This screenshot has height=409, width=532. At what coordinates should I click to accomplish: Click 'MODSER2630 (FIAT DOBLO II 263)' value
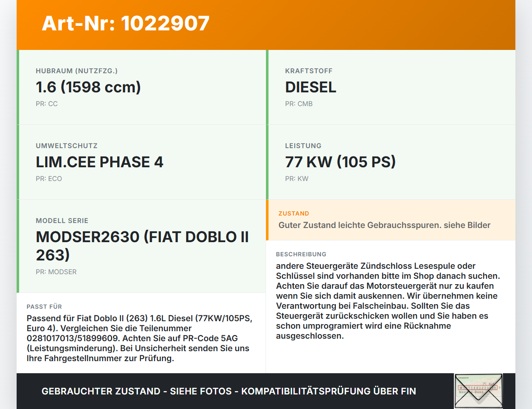[x=142, y=246]
